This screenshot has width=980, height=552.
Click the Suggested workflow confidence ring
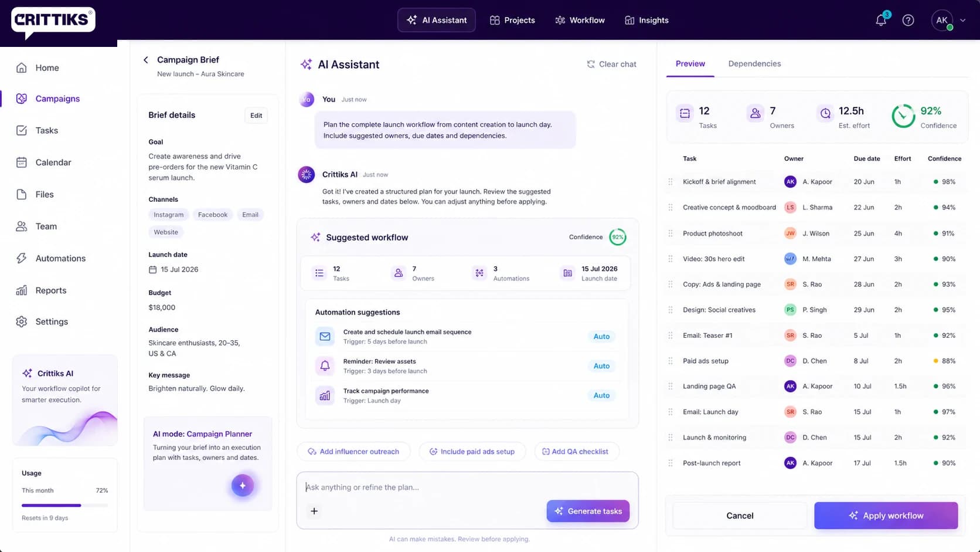point(618,237)
